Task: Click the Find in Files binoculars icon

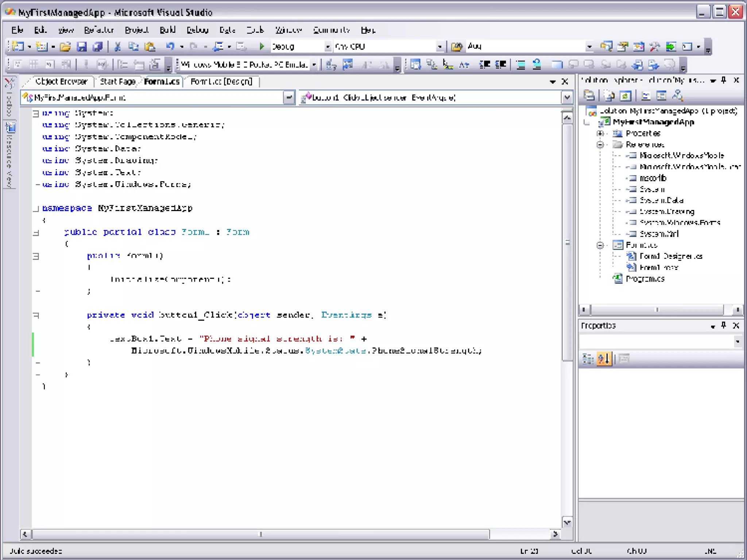Action: 456,46
